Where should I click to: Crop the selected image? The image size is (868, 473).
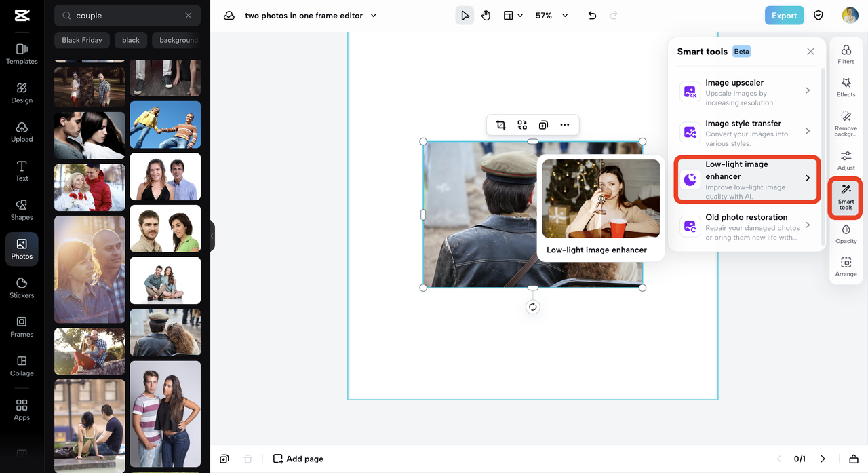(x=500, y=125)
